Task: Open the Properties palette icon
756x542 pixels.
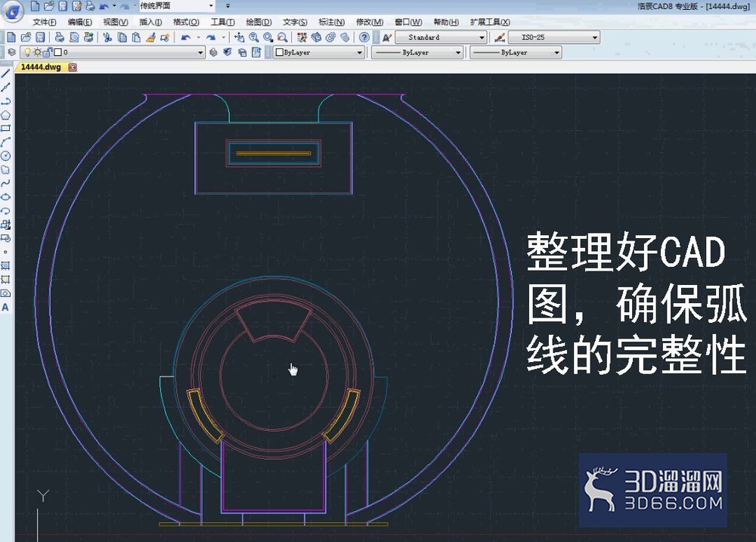Action: (x=302, y=37)
